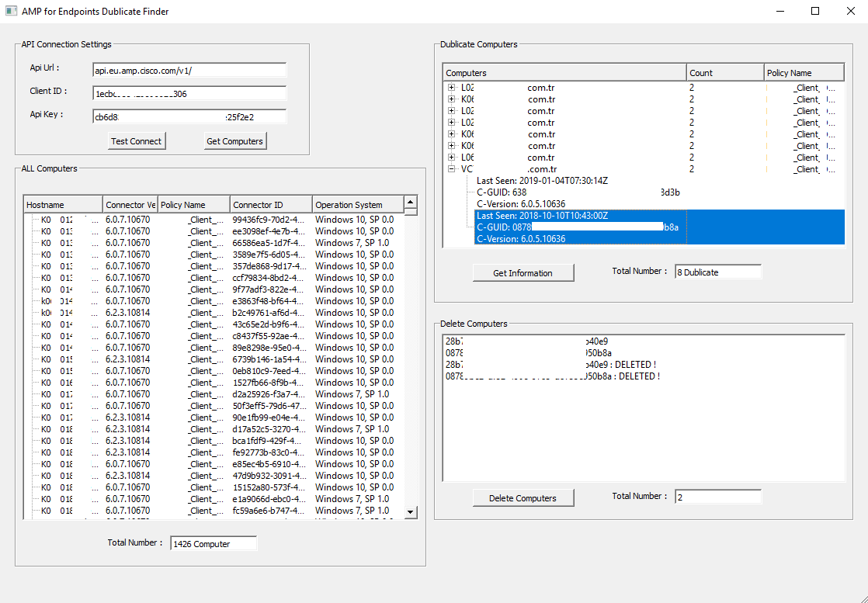868x603 pixels.
Task: Select the row with Connector ID e85ec4b5-6910-4...
Action: pos(214,463)
